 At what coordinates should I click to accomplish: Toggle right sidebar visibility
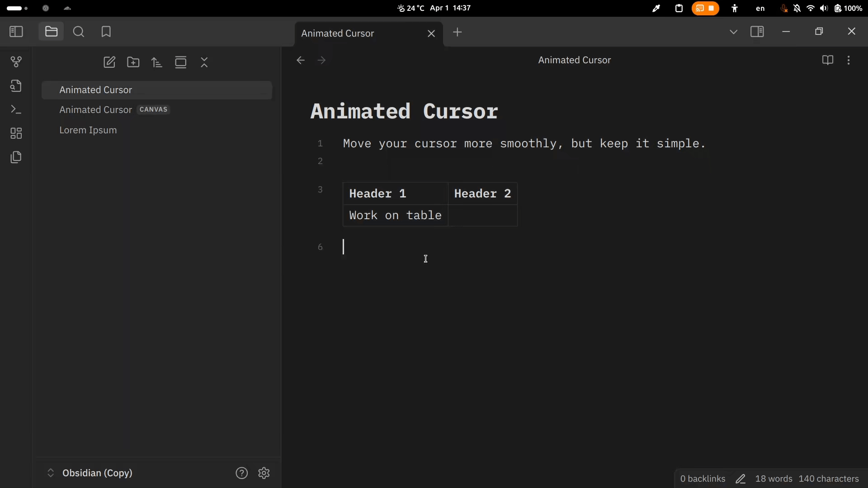coord(757,32)
